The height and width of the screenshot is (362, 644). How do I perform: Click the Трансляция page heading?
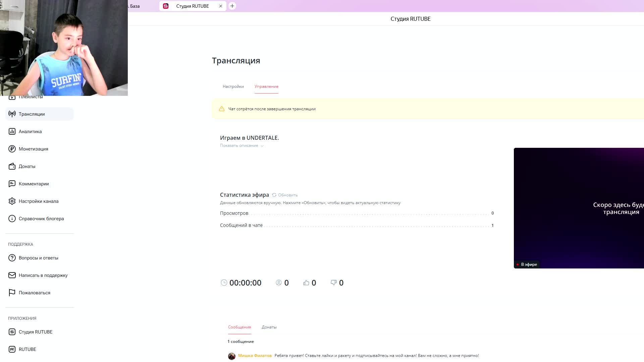tap(236, 61)
